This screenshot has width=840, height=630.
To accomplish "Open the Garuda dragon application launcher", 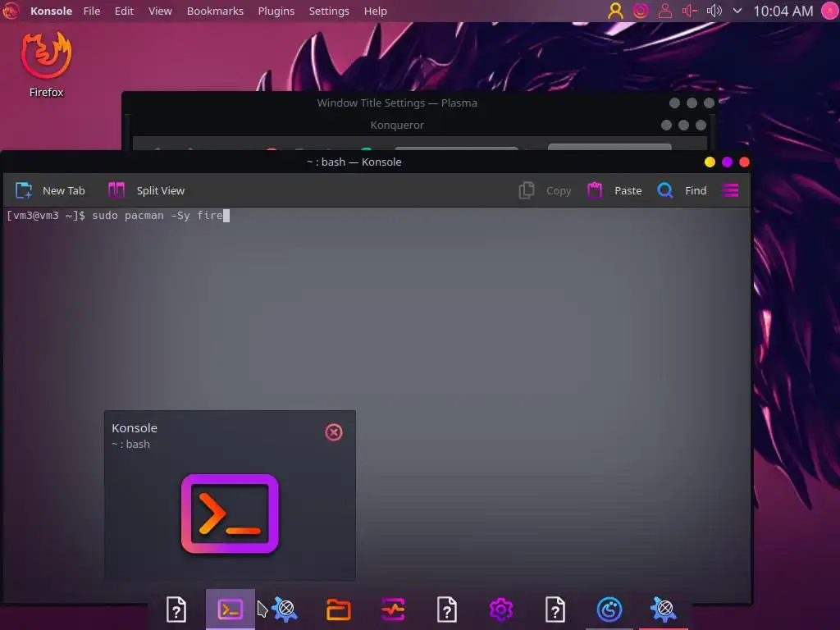I will (x=10, y=11).
